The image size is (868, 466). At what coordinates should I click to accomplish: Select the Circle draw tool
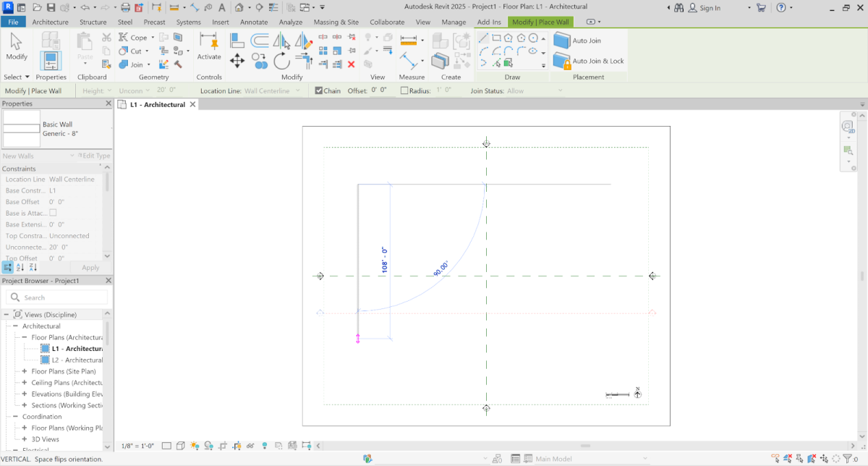(533, 38)
